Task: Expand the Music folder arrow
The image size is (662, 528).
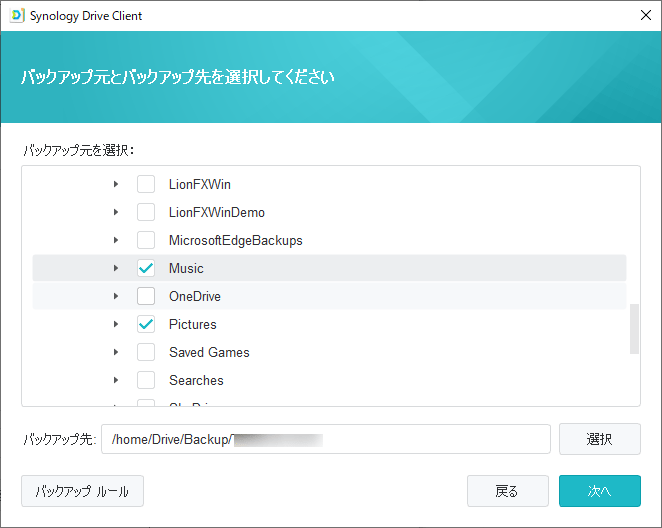Action: click(x=116, y=268)
